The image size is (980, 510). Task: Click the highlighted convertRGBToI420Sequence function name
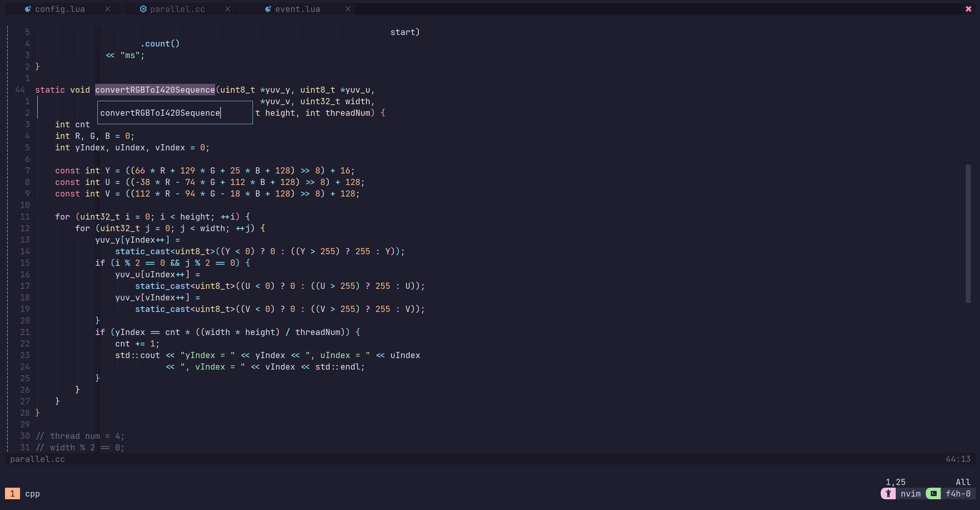tap(155, 90)
